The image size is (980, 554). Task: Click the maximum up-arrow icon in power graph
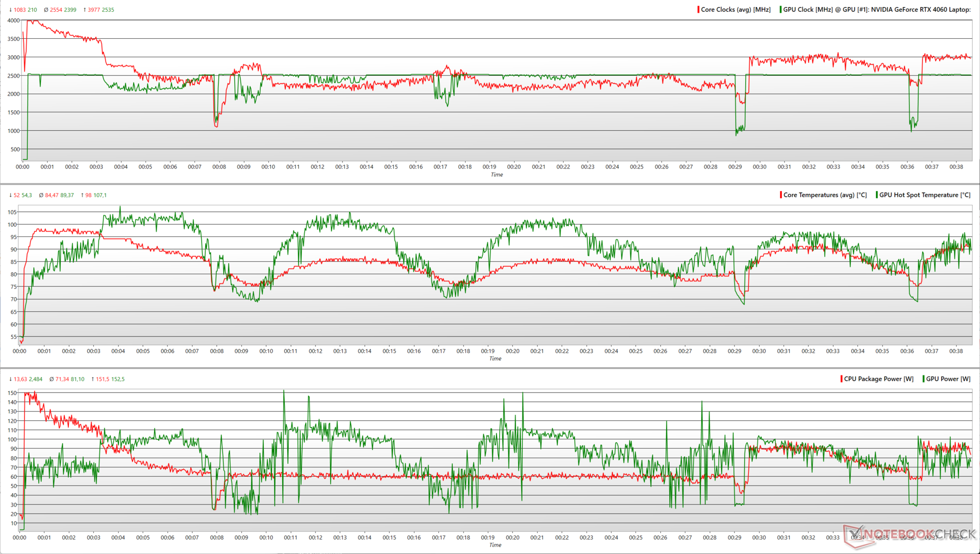[92, 379]
